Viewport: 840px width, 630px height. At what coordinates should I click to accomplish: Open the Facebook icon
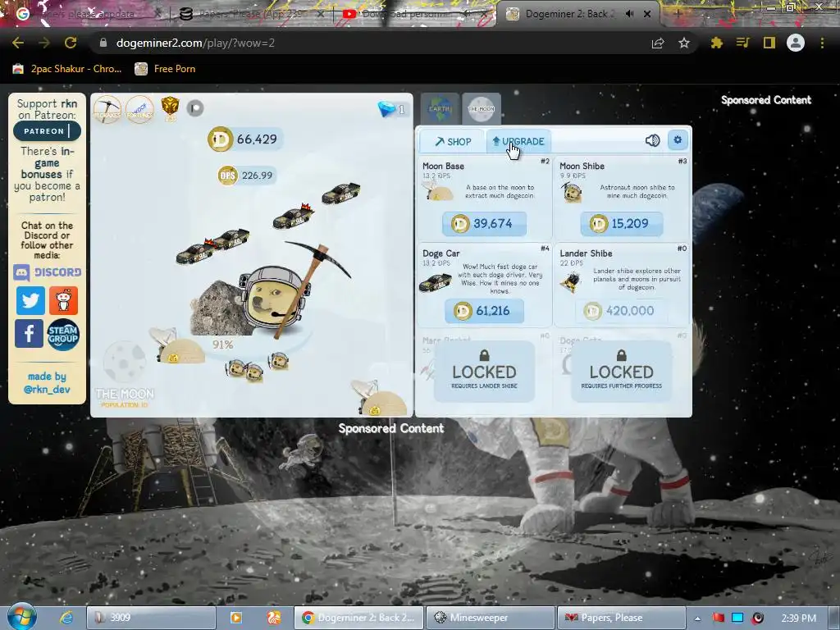pyautogui.click(x=29, y=333)
